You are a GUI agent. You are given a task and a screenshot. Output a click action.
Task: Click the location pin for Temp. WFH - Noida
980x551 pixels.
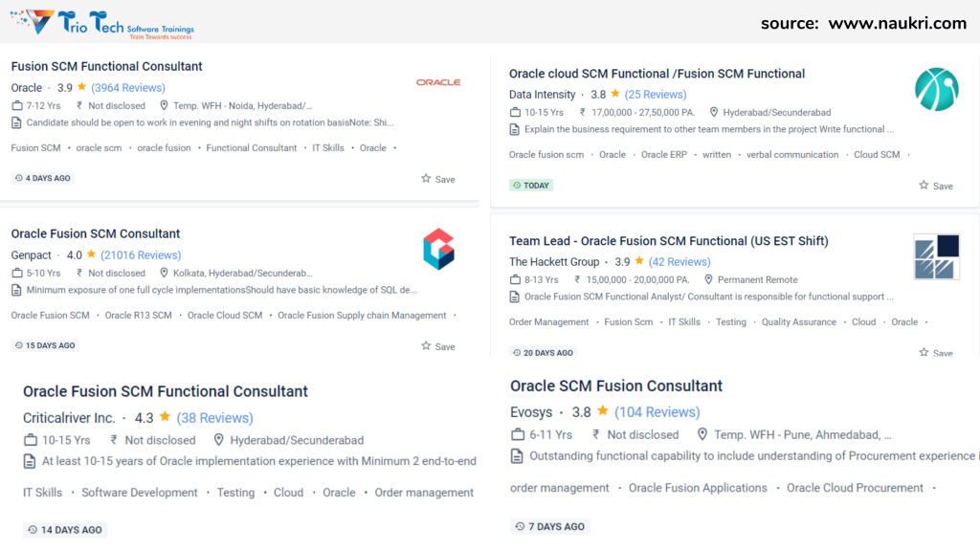164,105
